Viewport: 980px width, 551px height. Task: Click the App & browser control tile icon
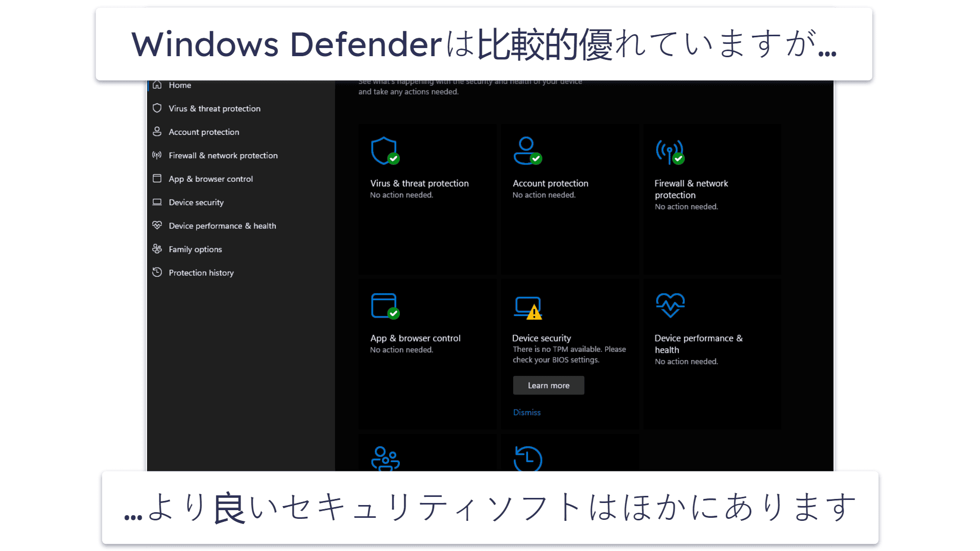pyautogui.click(x=385, y=306)
